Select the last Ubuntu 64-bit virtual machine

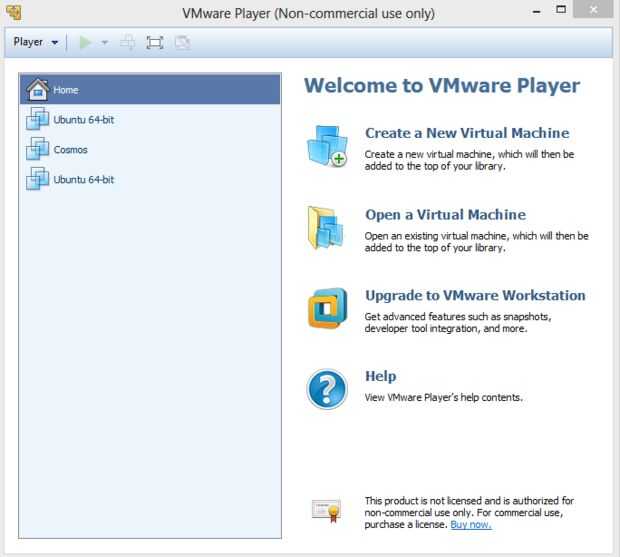pos(150,179)
